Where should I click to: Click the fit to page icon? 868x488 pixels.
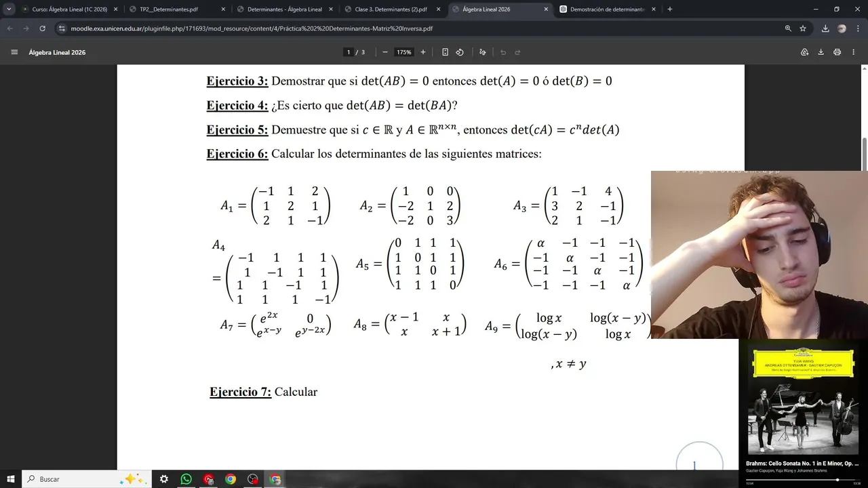pyautogui.click(x=445, y=52)
